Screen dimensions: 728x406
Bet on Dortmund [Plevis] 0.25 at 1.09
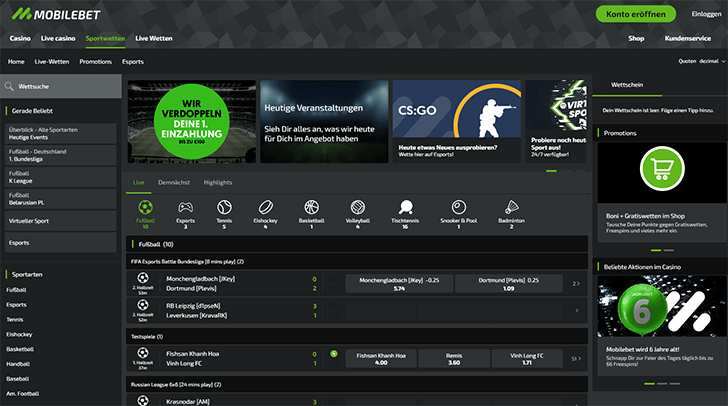coord(509,284)
